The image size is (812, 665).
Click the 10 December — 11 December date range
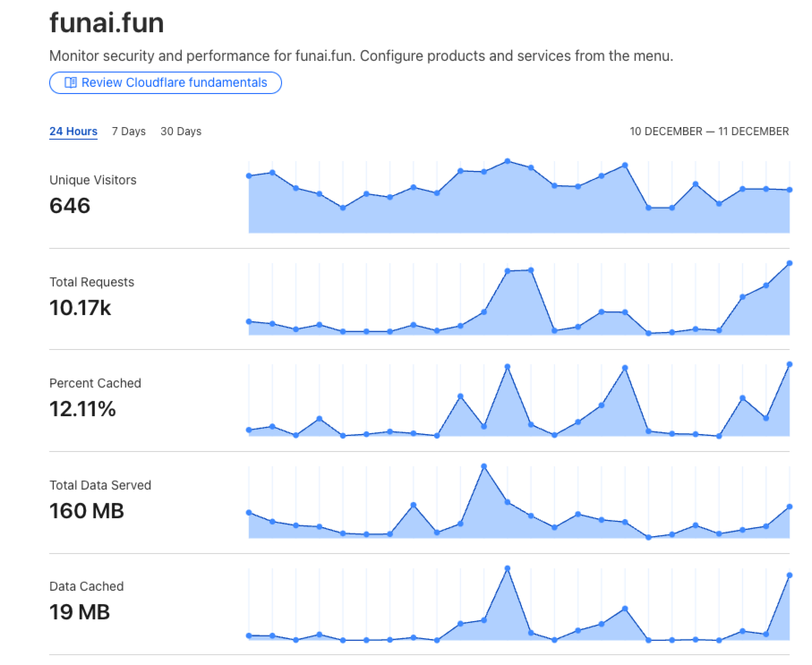[x=709, y=132]
